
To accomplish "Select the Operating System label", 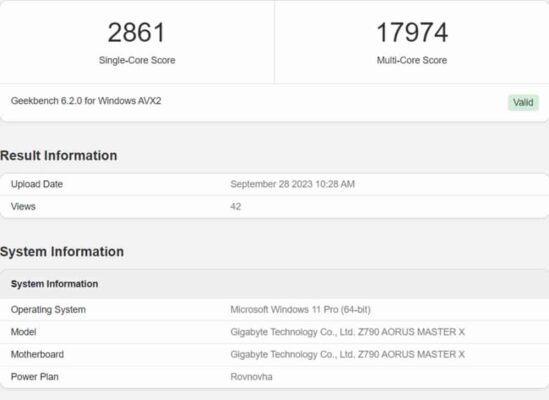I will 48,310.
